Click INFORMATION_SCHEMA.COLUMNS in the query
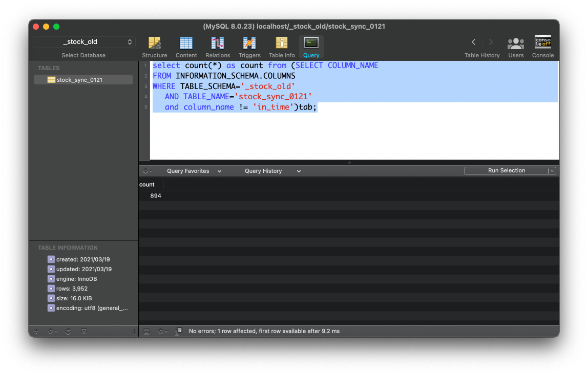Screen dimensions: 588x375 (x=236, y=76)
